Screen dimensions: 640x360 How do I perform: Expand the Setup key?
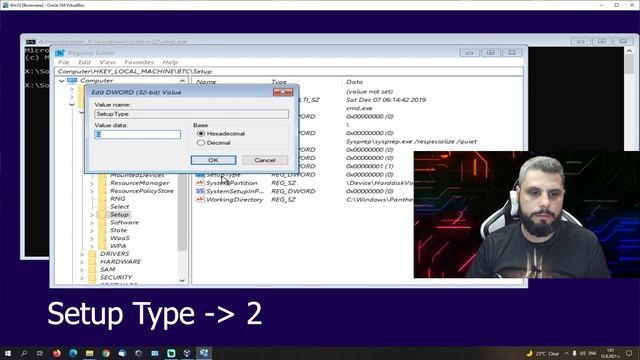pos(91,215)
